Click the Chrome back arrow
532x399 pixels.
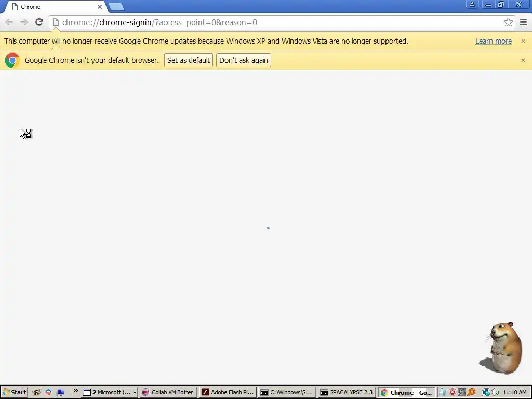click(9, 22)
